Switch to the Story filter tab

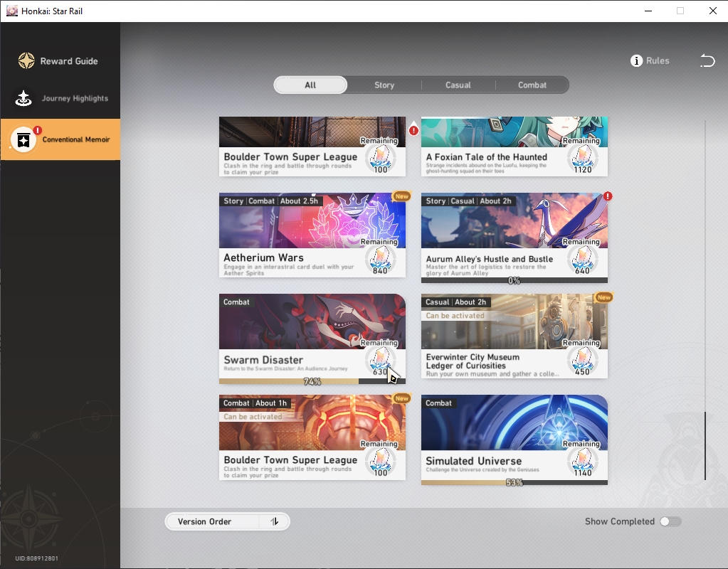[384, 85]
